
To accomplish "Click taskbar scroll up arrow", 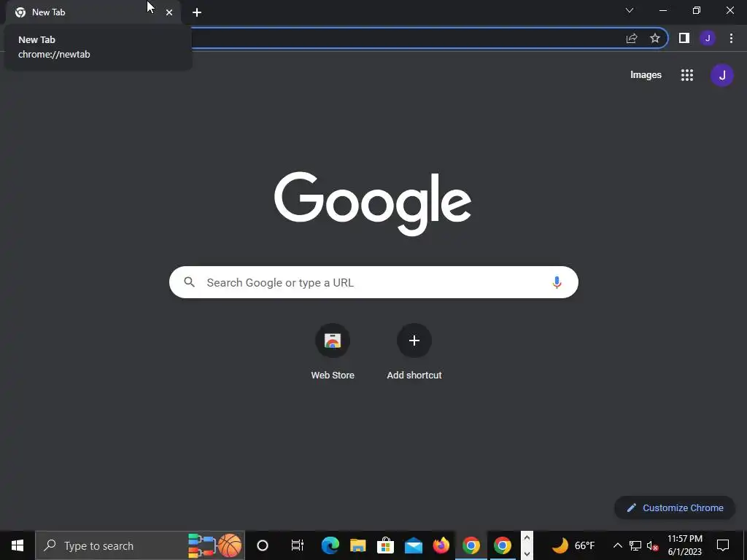I will click(x=527, y=537).
